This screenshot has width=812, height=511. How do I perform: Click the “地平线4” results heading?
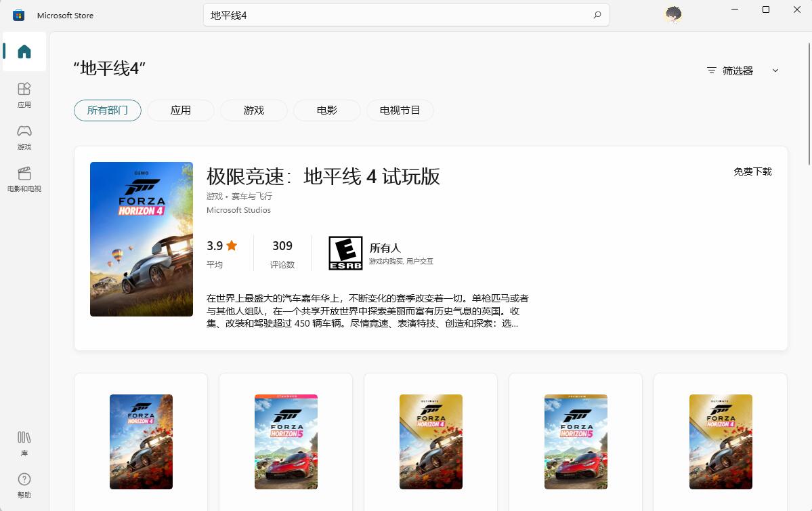(109, 68)
